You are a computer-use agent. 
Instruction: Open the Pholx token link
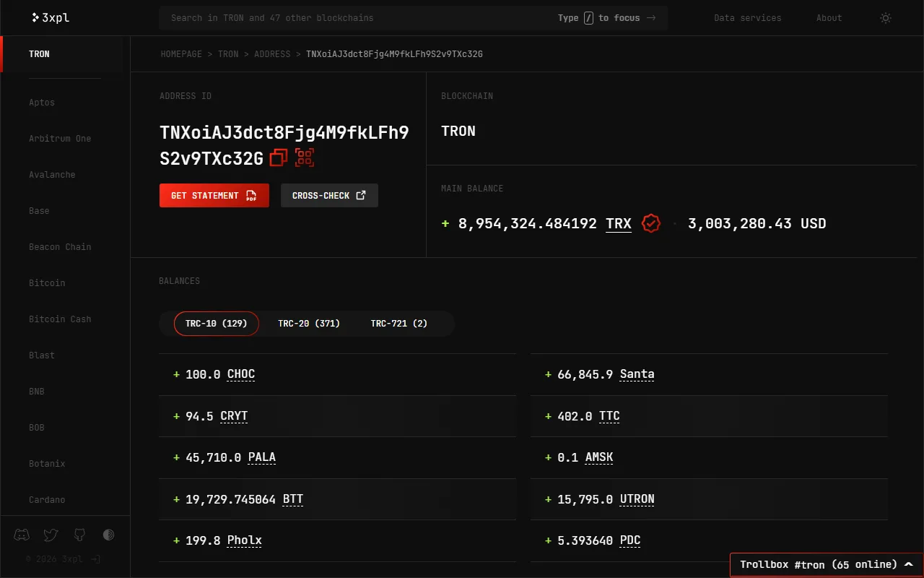pyautogui.click(x=245, y=540)
